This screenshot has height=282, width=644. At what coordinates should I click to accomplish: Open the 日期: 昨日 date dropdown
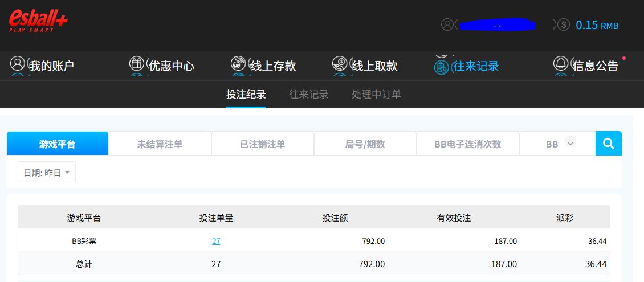[47, 172]
